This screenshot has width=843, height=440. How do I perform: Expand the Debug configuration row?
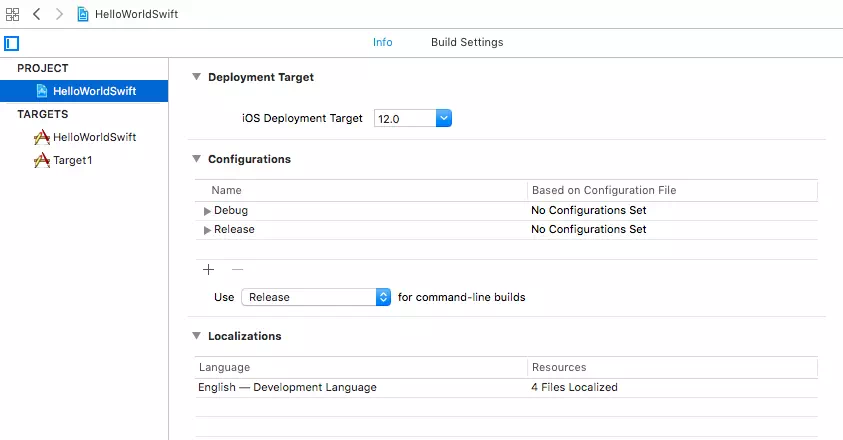click(x=207, y=211)
